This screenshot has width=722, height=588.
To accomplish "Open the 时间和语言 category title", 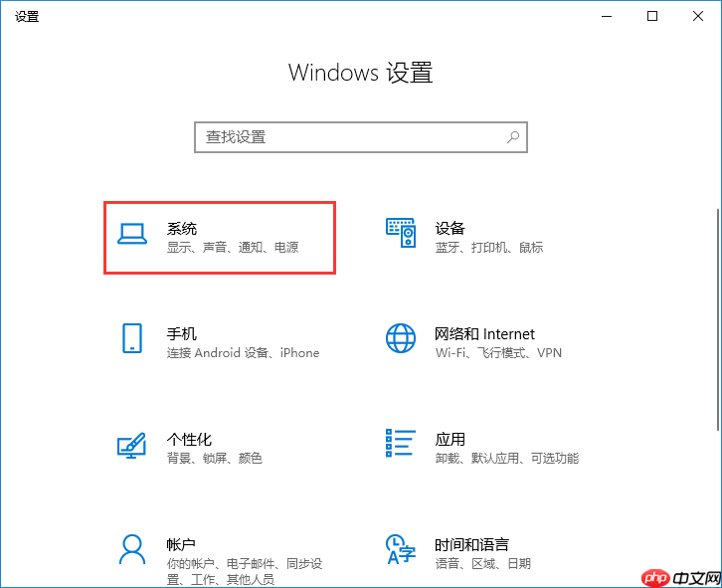I will [x=472, y=544].
